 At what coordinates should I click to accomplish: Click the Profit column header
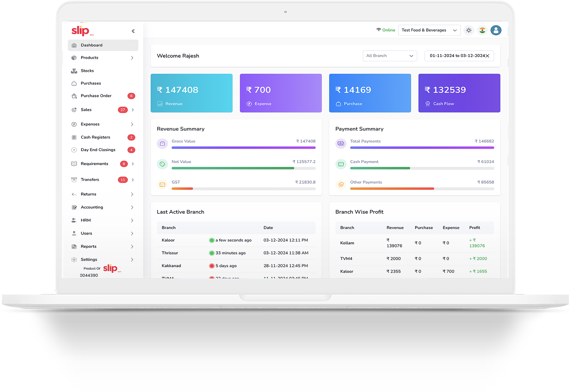pos(475,228)
